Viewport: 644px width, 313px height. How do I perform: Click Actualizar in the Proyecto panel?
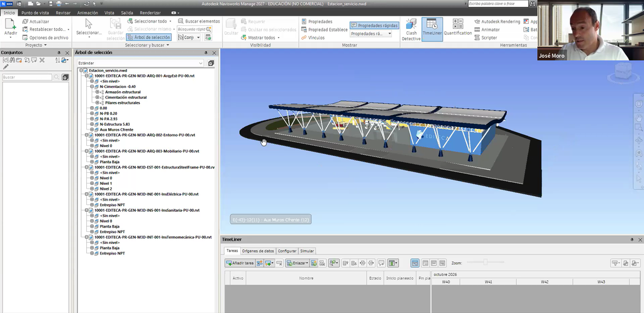click(35, 21)
